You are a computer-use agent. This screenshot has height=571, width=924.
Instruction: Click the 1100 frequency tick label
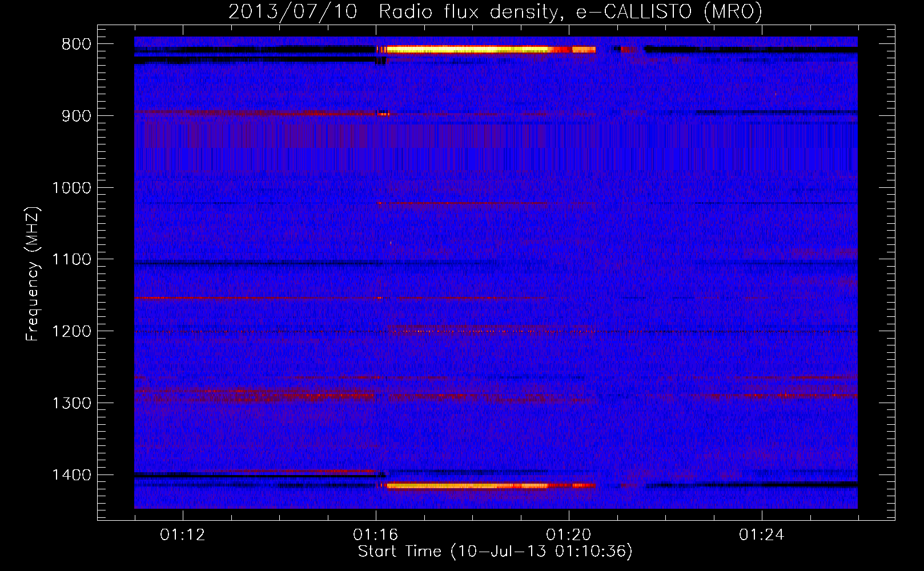point(72,260)
